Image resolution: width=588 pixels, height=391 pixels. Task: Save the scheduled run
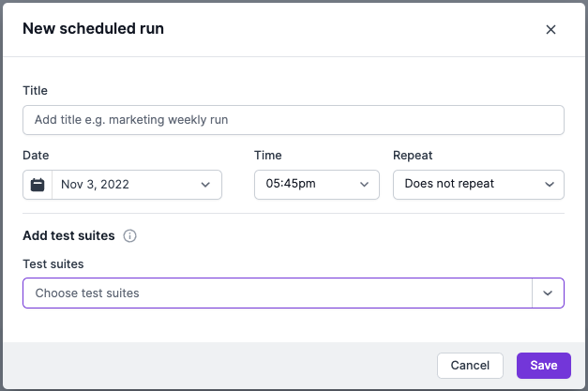[x=544, y=366]
